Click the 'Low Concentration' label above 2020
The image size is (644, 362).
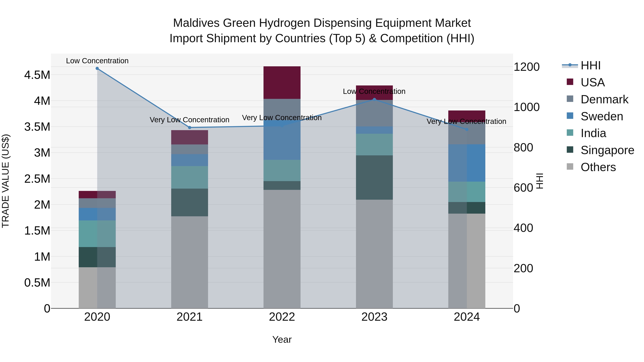click(x=97, y=61)
